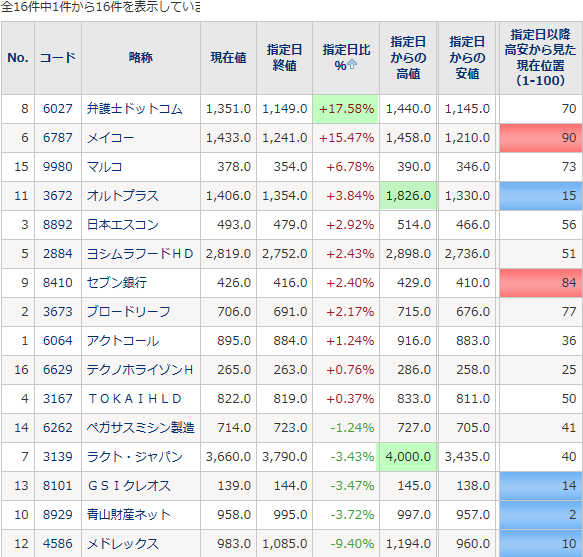The height and width of the screenshot is (557, 583).
Task: Open the マルコ stock link
Action: click(x=104, y=167)
